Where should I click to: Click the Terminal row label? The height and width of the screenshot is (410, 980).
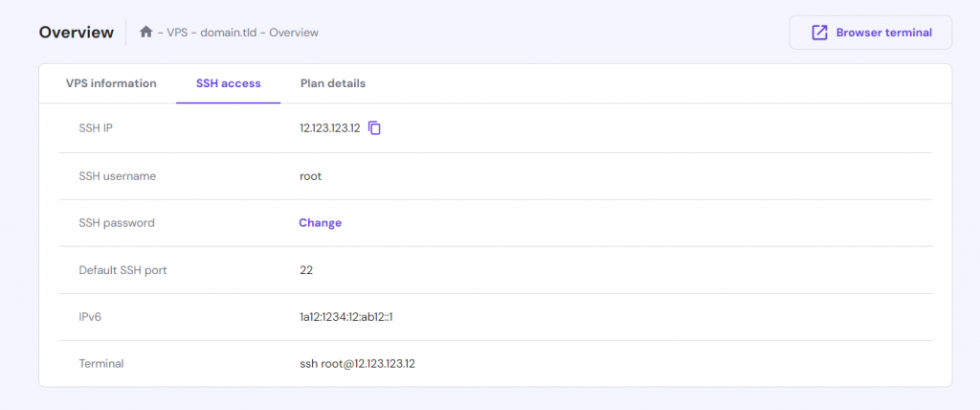click(x=101, y=363)
